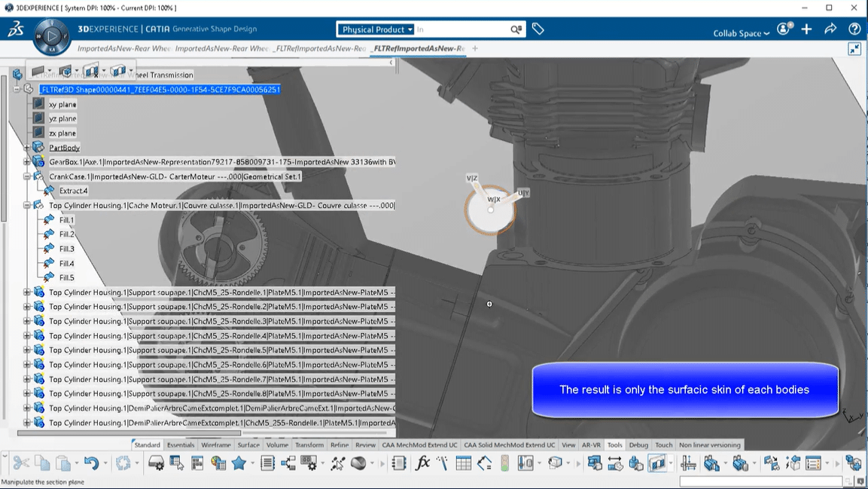868x489 pixels.
Task: Click the Undo arrow icon
Action: pyautogui.click(x=91, y=463)
